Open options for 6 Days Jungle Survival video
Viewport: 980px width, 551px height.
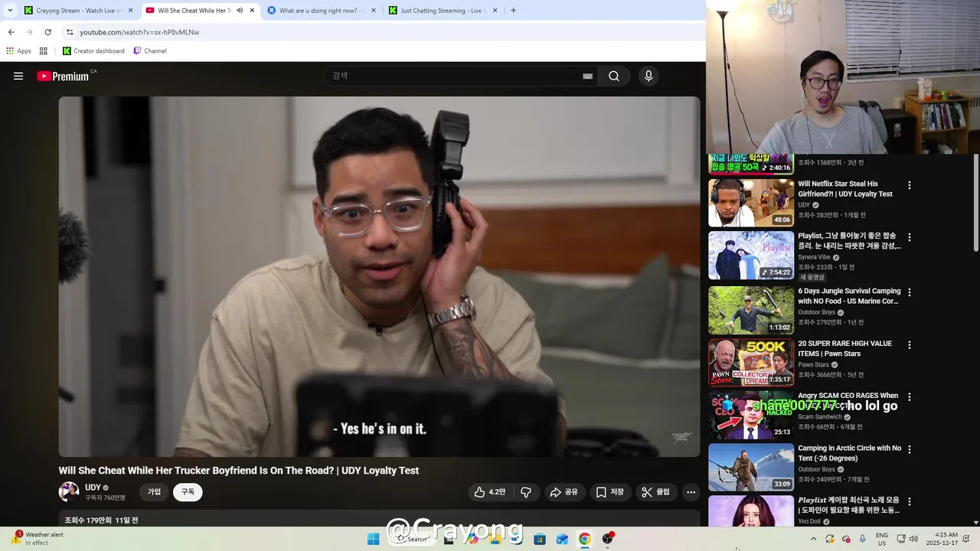click(910, 292)
